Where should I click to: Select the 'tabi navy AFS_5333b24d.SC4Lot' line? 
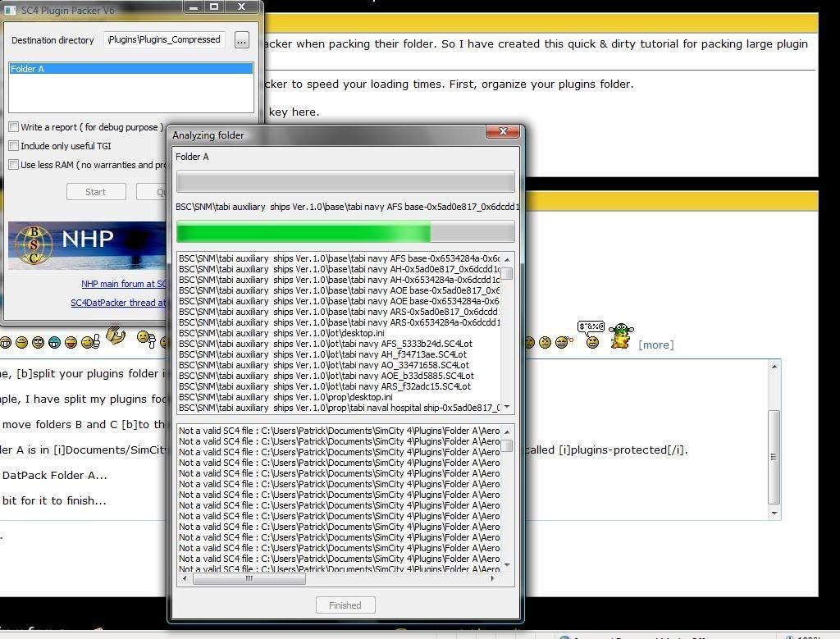click(x=339, y=344)
